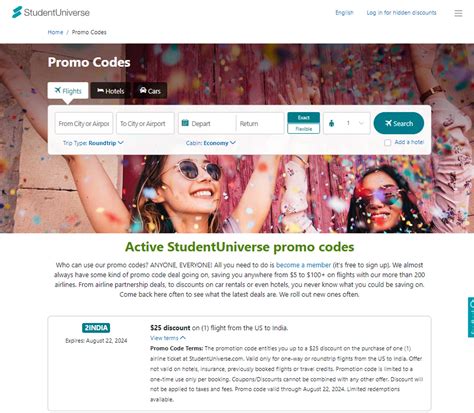This screenshot has width=474, height=413.
Task: Open the Cabin Economy dropdown
Action: pyautogui.click(x=211, y=143)
